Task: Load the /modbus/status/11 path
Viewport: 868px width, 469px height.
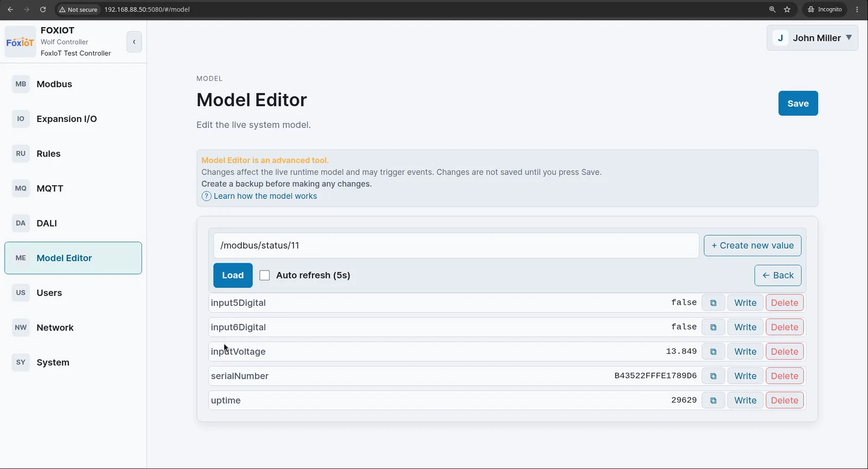Action: [233, 275]
